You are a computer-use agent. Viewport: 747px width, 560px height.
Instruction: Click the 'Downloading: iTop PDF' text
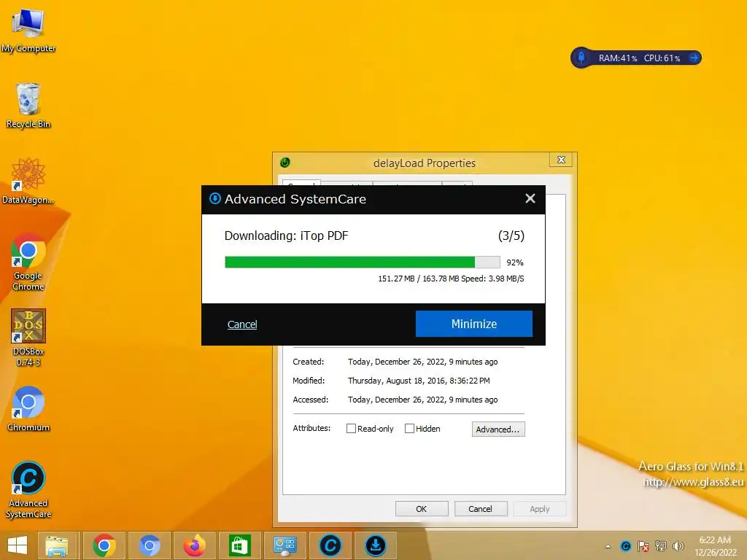286,236
